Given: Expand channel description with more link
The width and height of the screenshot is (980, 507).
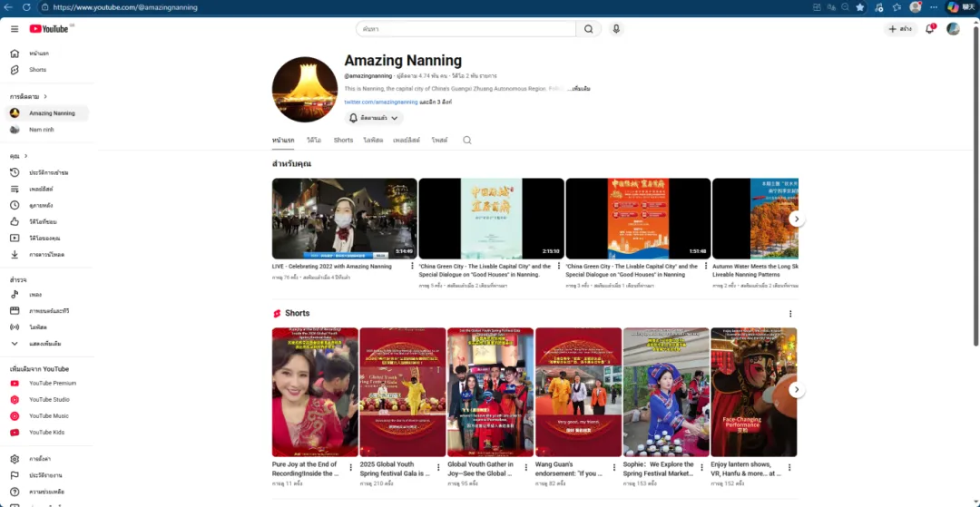Looking at the screenshot, I should tap(578, 89).
